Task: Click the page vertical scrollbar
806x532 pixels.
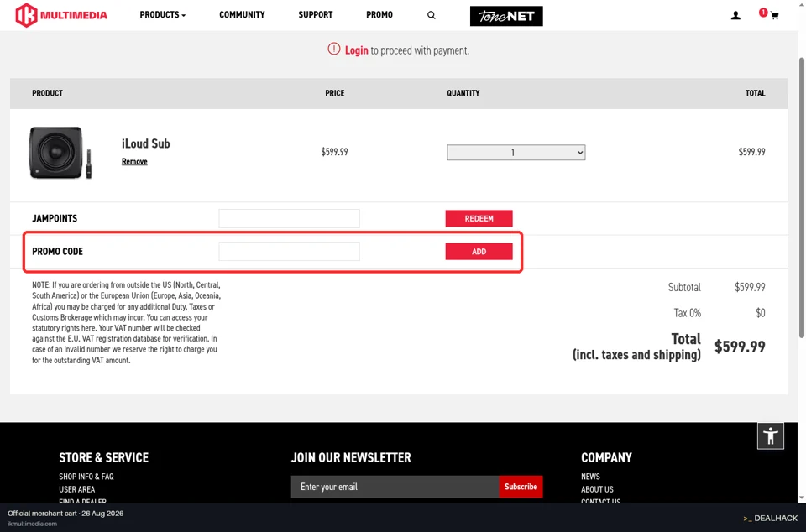Action: (x=801, y=198)
